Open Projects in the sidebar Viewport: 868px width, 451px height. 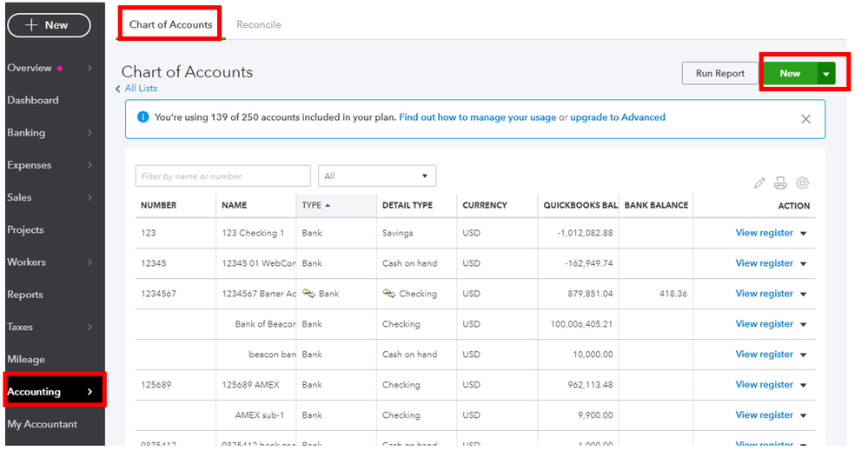[25, 229]
